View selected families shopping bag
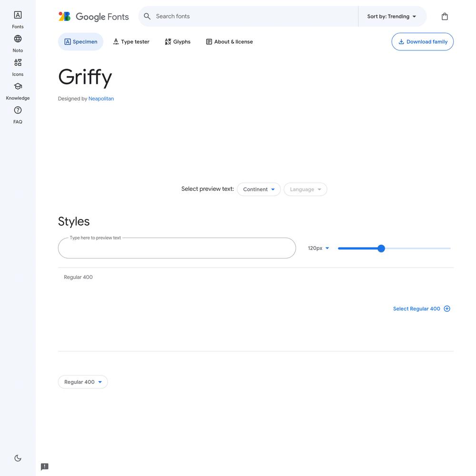 point(445,16)
